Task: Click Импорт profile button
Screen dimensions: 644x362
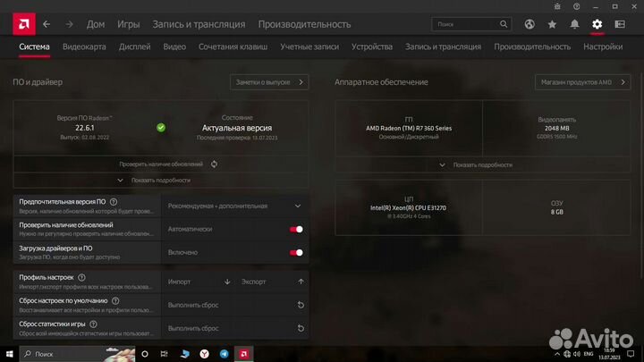Action: [x=199, y=282]
